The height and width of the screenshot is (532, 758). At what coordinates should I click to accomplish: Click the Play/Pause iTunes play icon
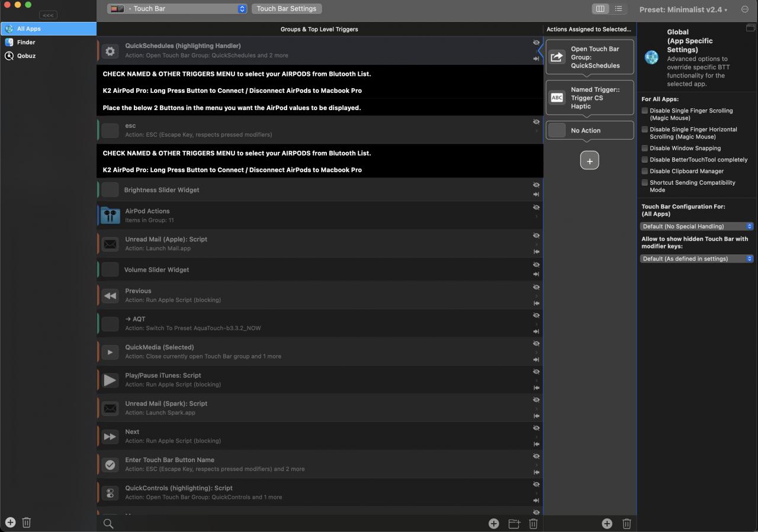tap(110, 380)
